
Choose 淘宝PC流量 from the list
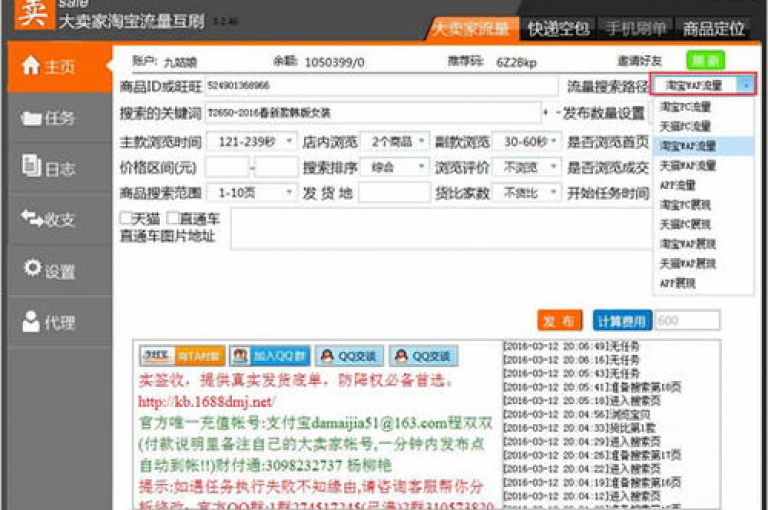tap(703, 107)
